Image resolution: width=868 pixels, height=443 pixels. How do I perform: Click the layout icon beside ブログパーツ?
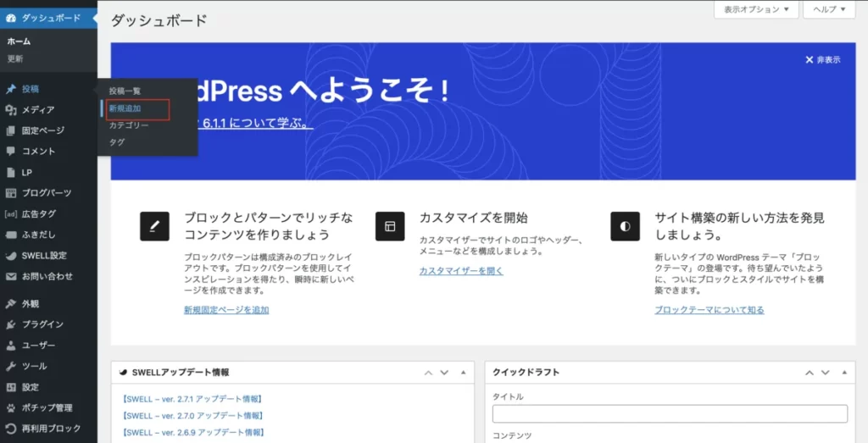(x=10, y=193)
